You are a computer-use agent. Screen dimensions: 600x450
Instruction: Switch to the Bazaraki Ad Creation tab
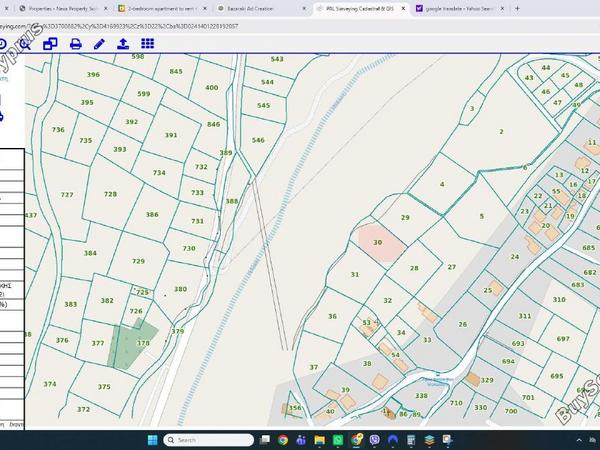tap(261, 8)
